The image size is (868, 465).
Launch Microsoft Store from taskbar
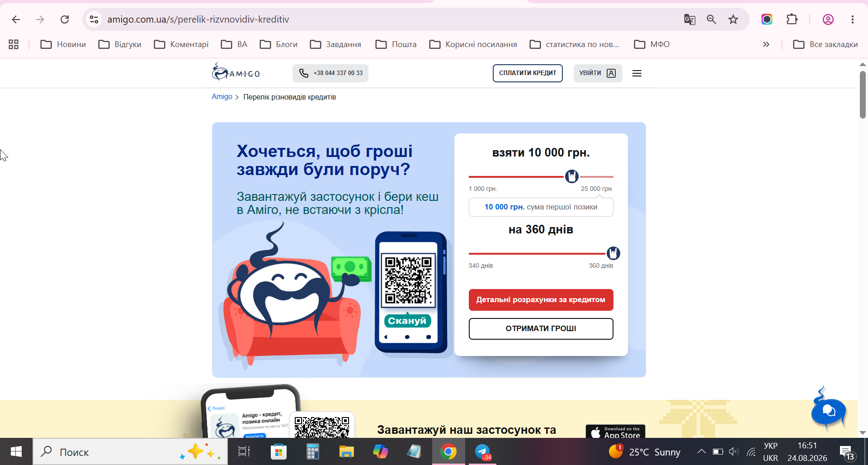[278, 451]
